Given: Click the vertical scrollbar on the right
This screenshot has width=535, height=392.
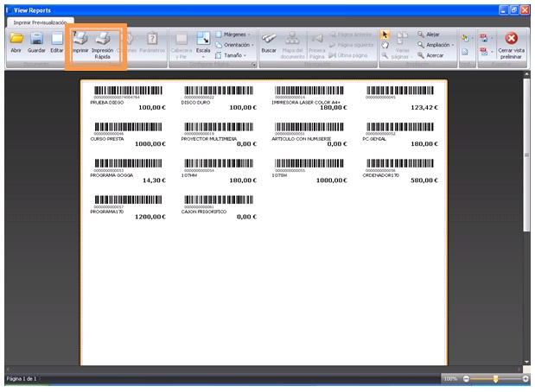Looking at the screenshot, I should tap(526, 216).
